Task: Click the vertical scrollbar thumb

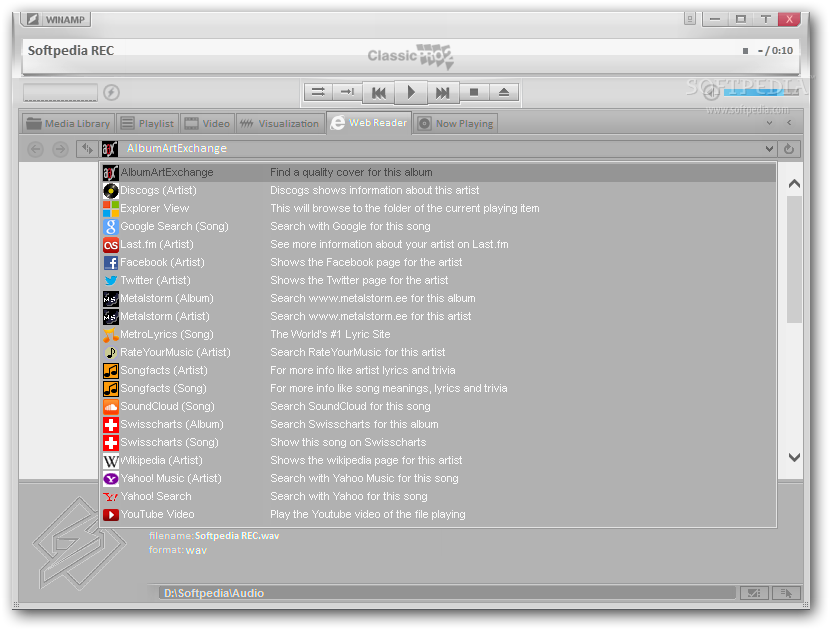Action: pyautogui.click(x=794, y=259)
